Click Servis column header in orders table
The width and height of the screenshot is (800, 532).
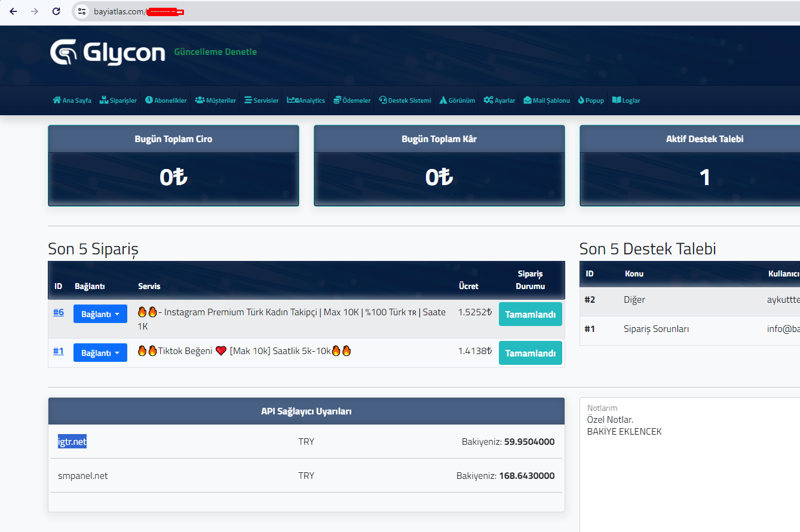pyautogui.click(x=149, y=286)
